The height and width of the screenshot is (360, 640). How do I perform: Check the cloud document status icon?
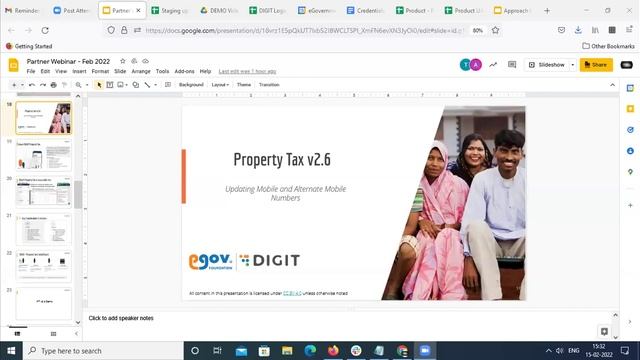tap(145, 61)
